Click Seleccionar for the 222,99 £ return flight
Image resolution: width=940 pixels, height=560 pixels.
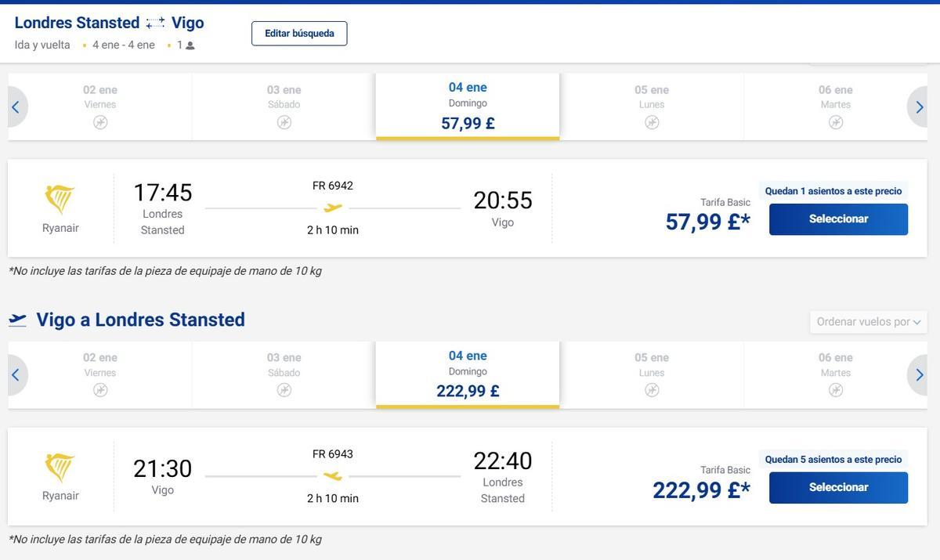[x=838, y=486]
